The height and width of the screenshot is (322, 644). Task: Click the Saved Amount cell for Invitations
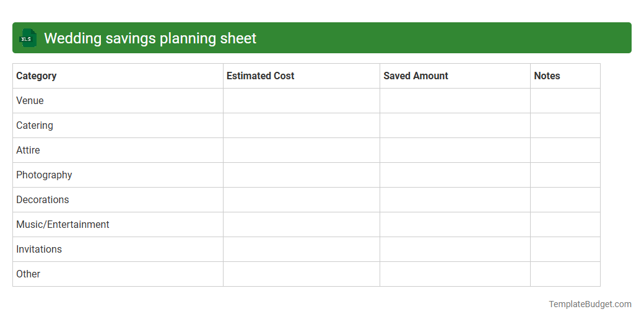click(x=455, y=250)
